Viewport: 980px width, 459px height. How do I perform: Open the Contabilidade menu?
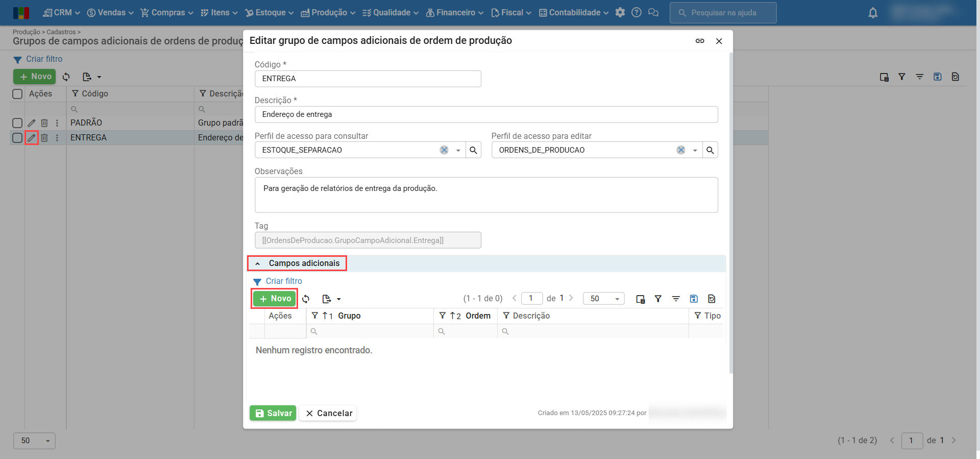[574, 13]
